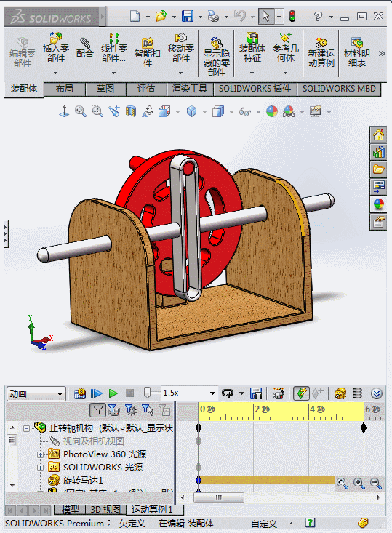Click Reference Geometry (参考几何体) tool
Screen dimensions: 392x533
286,47
